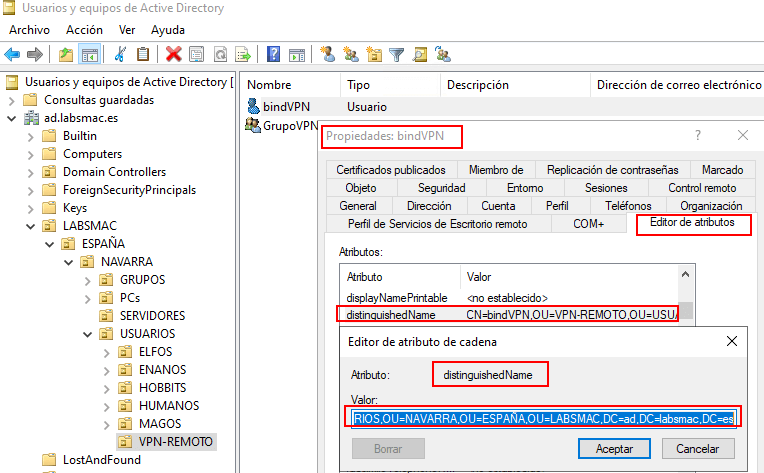The image size is (764, 473).
Task: Expand the Consultas guardadas node
Action: (12, 100)
